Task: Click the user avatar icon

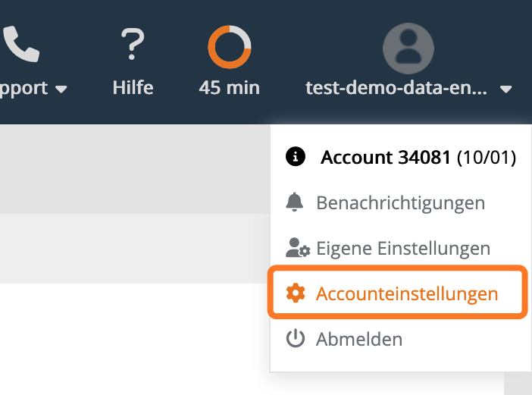Action: tap(408, 46)
